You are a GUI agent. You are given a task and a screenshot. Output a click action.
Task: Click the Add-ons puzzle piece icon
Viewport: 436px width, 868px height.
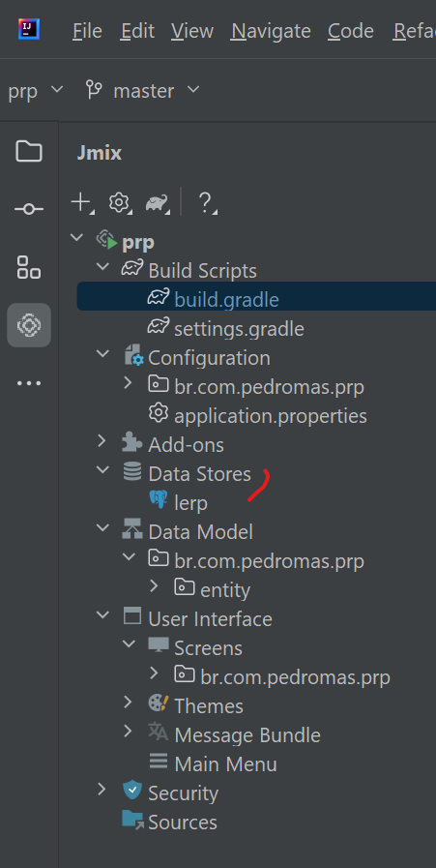(132, 443)
